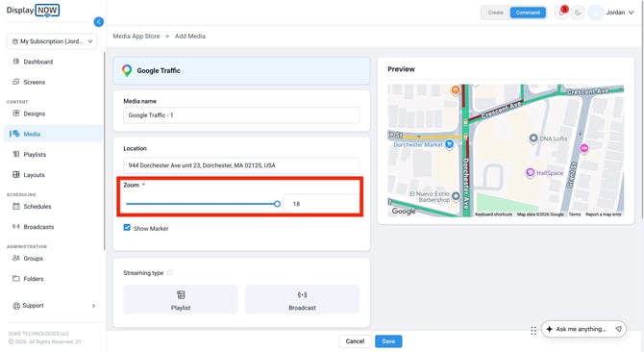Click the Google logo on map
The height and width of the screenshot is (352, 644).
tap(404, 211)
